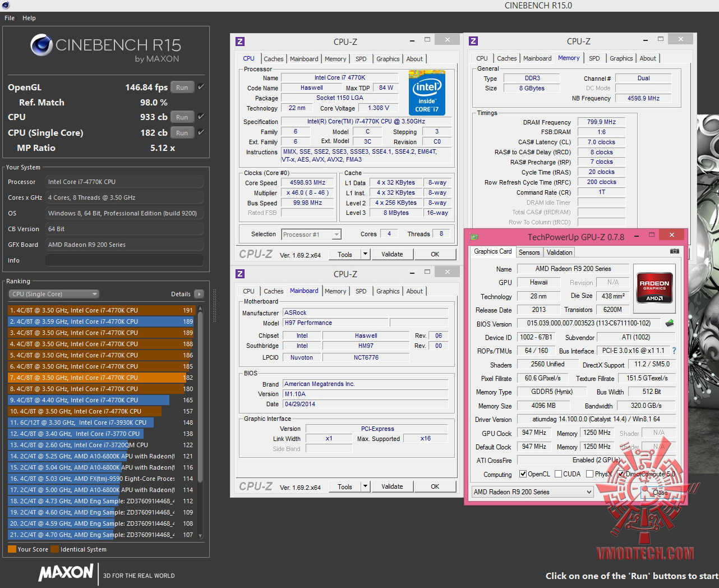Open ranking Details with the arrow button
This screenshot has height=588, width=719.
tap(199, 294)
